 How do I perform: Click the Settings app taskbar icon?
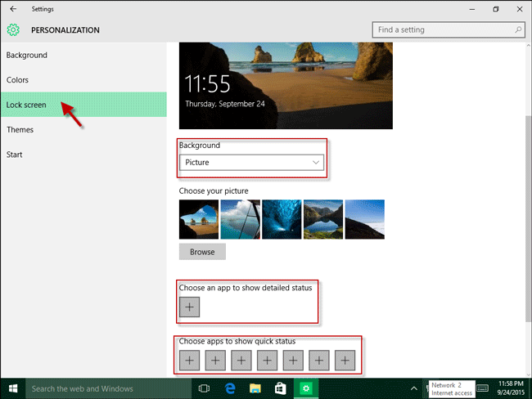306,388
